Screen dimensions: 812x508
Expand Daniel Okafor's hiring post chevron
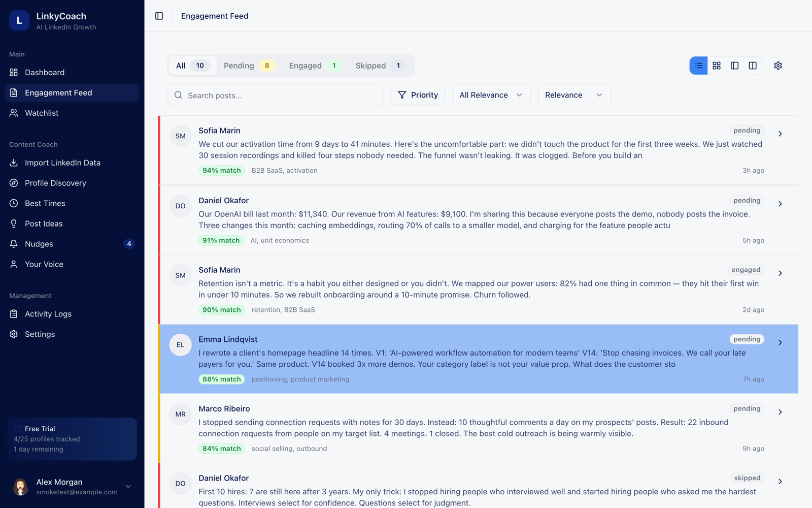[780, 482]
